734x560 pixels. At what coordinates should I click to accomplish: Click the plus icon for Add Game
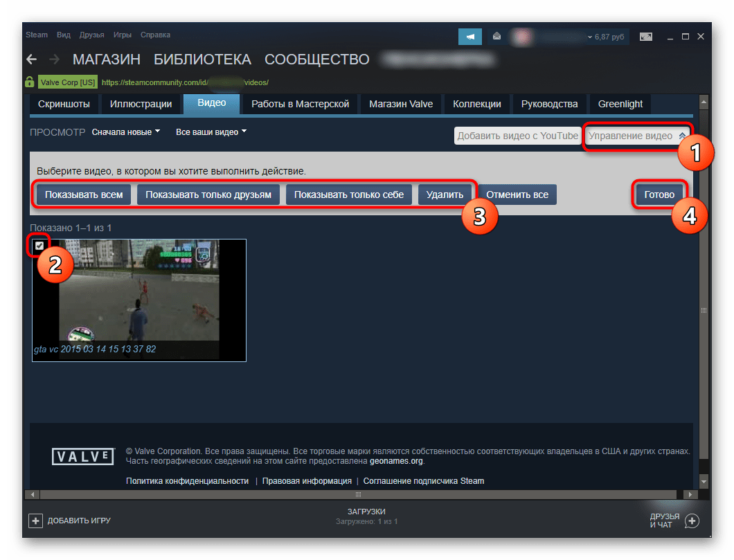click(35, 520)
